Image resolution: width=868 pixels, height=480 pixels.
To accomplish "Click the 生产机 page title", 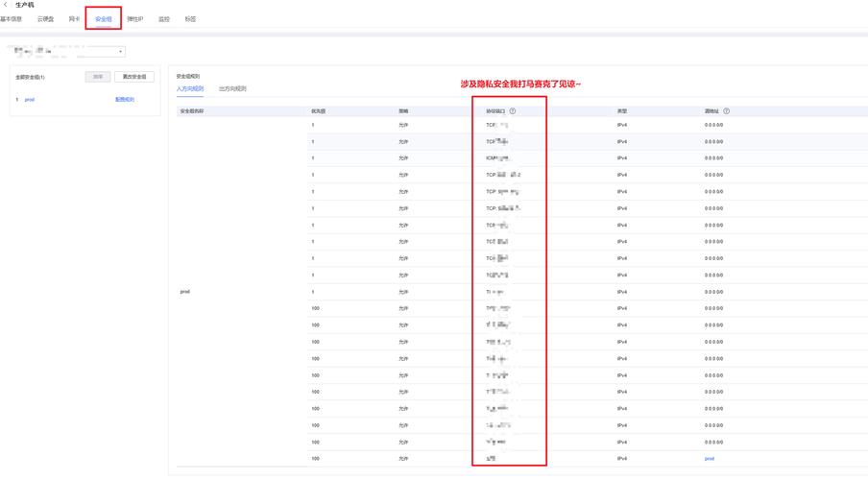I will tap(24, 5).
